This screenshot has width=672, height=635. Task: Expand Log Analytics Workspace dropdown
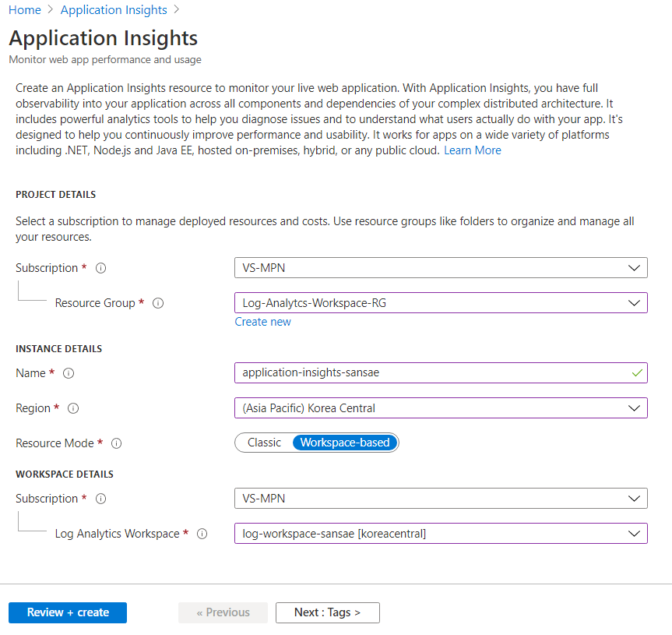coord(440,534)
